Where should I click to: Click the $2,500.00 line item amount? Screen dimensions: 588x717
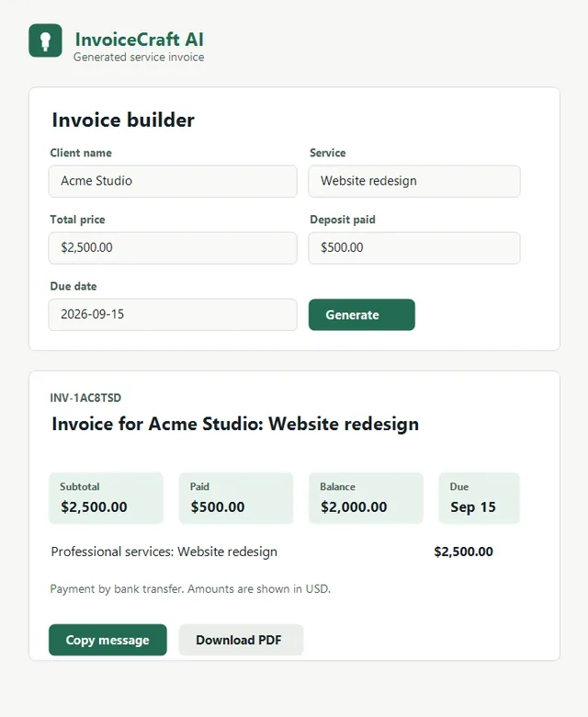click(x=463, y=552)
